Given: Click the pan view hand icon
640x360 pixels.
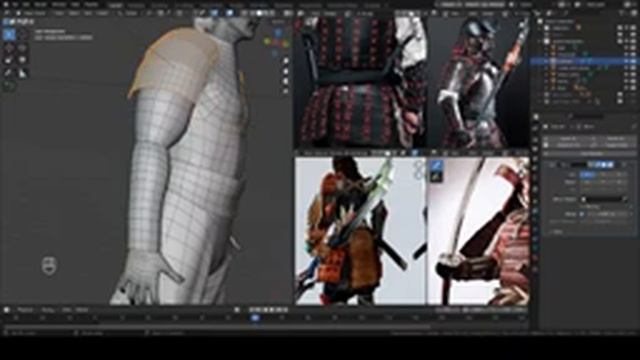Looking at the screenshot, I should (x=286, y=71).
